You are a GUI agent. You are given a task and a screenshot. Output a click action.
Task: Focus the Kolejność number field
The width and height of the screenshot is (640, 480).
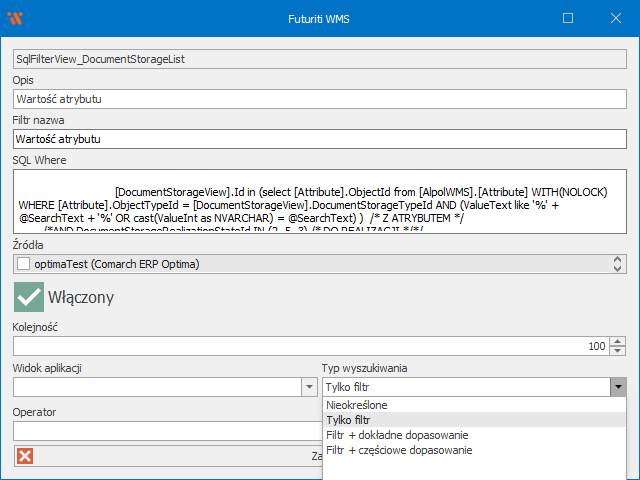pyautogui.click(x=300, y=346)
